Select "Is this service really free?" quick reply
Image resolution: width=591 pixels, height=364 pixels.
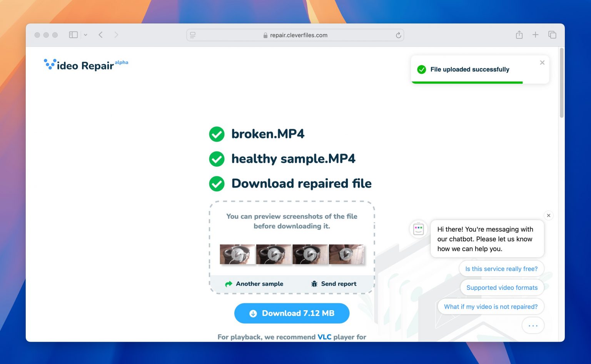[501, 269]
